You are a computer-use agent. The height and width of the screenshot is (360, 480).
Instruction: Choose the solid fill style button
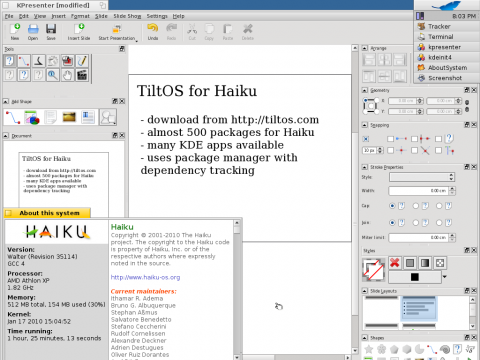[x=410, y=263]
